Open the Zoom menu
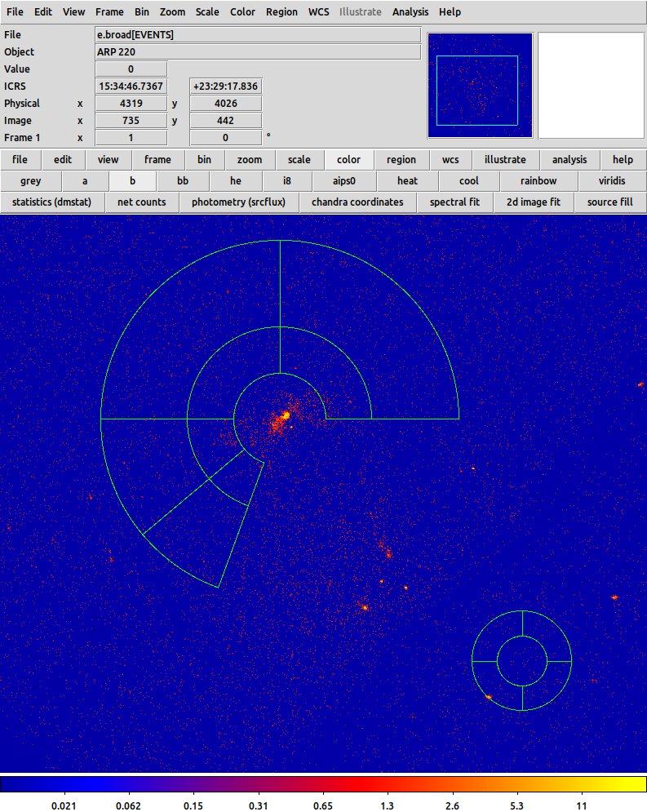647x812 pixels. point(172,11)
